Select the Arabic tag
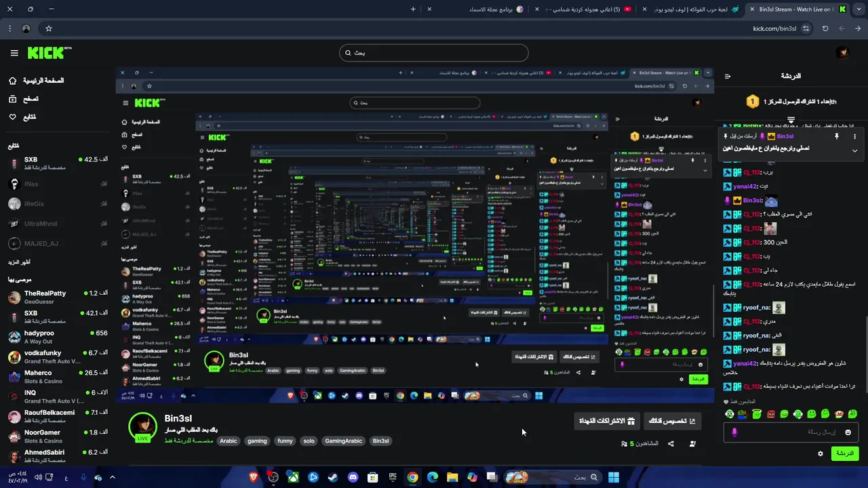The image size is (868, 488). [229, 441]
